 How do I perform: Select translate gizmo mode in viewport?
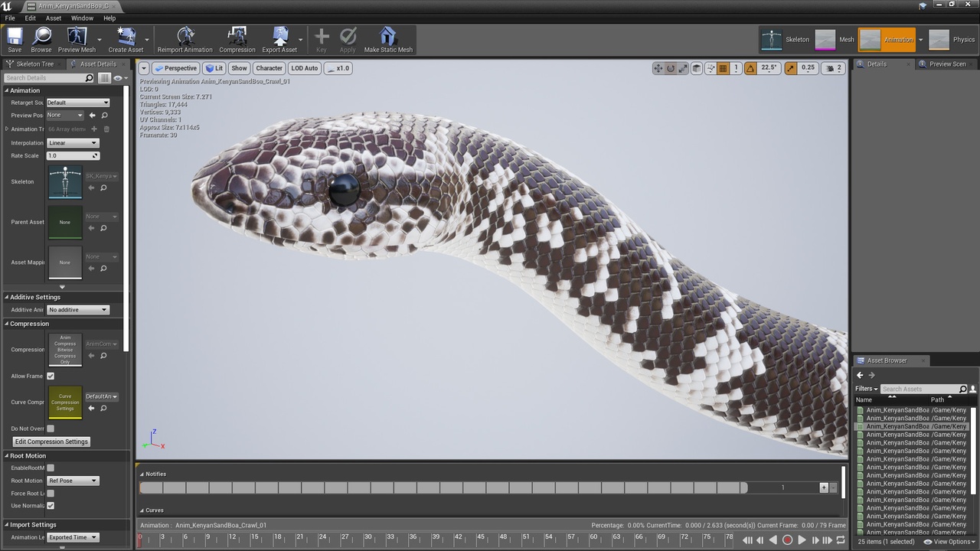[658, 68]
